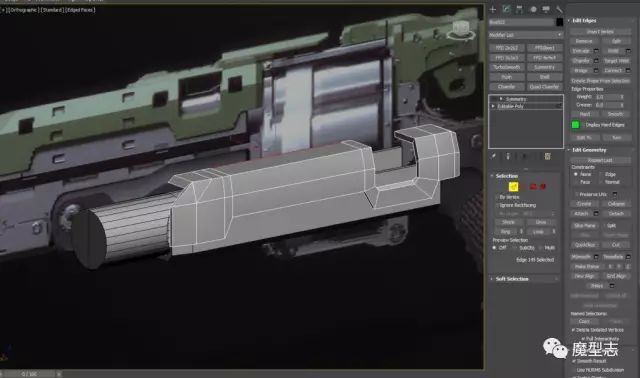Open the Standard viewport shading menu
The image size is (640, 378).
pos(52,10)
